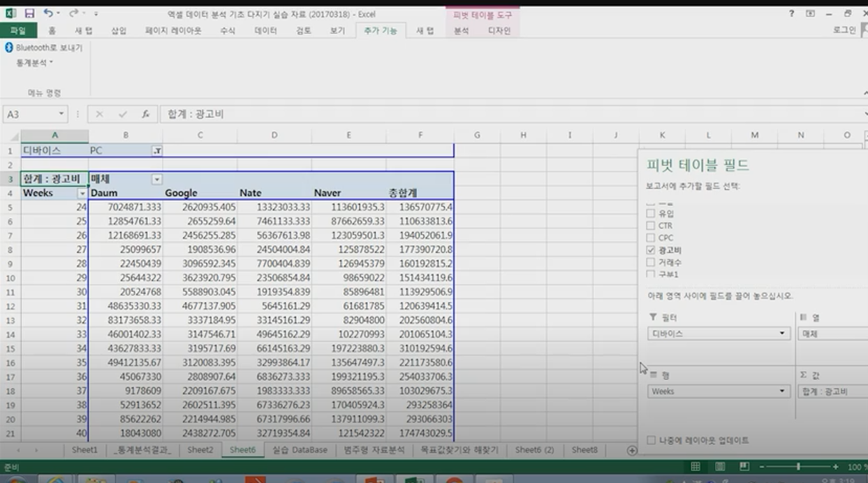Image resolution: width=868 pixels, height=483 pixels.
Task: Open the Customize Quick Access Toolbar arrow
Action: coord(96,14)
